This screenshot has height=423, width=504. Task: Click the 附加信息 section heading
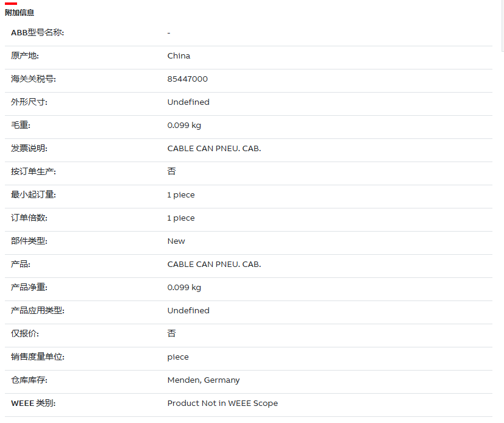point(20,13)
